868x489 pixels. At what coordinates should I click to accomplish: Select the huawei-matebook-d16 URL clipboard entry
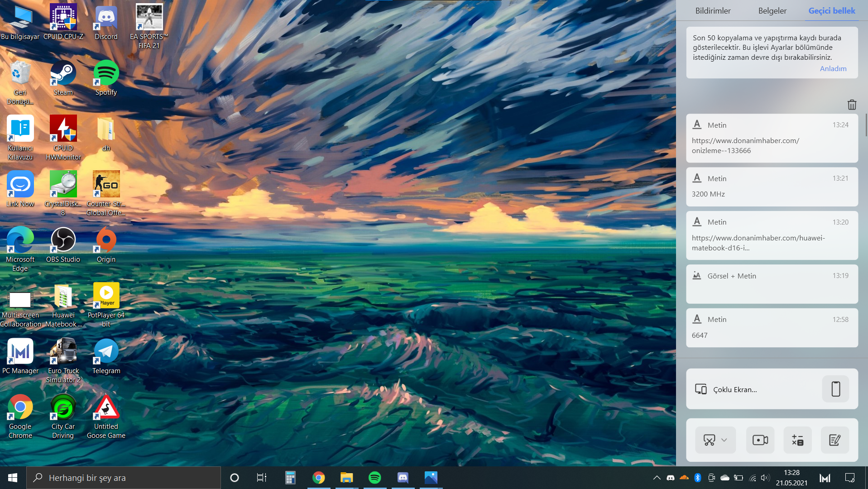point(772,235)
